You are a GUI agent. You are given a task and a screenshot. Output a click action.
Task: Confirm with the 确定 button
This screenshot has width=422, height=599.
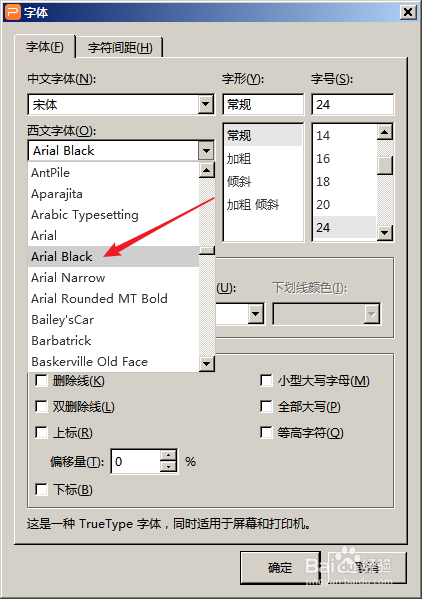(280, 567)
